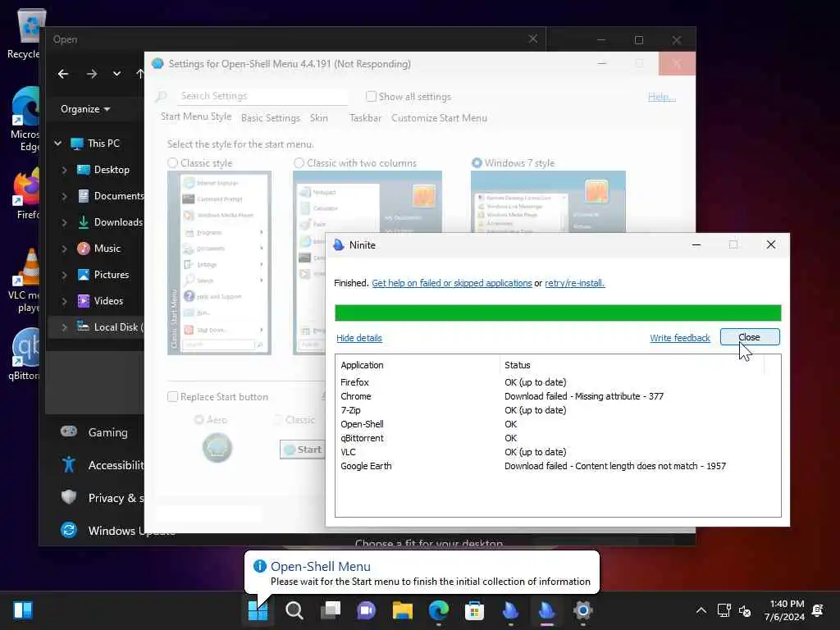Select qBittorrent desktop shortcut
Viewport: 840px width, 630px height.
click(x=24, y=354)
